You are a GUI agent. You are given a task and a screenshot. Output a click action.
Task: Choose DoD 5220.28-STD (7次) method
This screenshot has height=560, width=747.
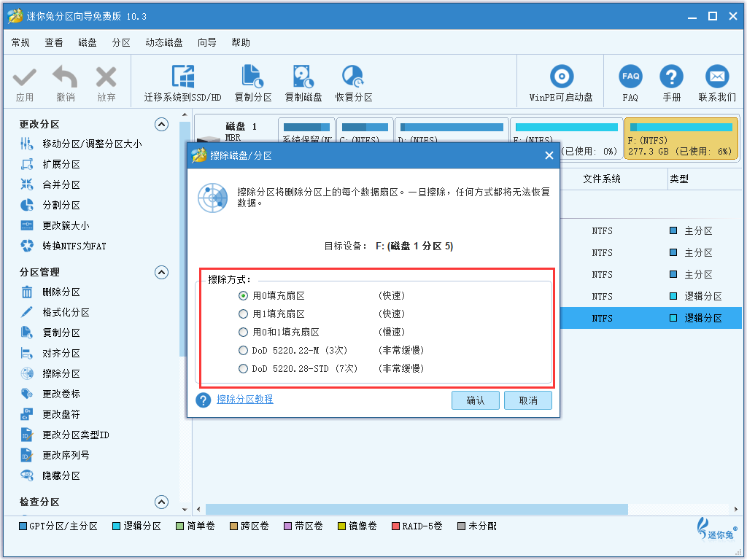tap(243, 368)
